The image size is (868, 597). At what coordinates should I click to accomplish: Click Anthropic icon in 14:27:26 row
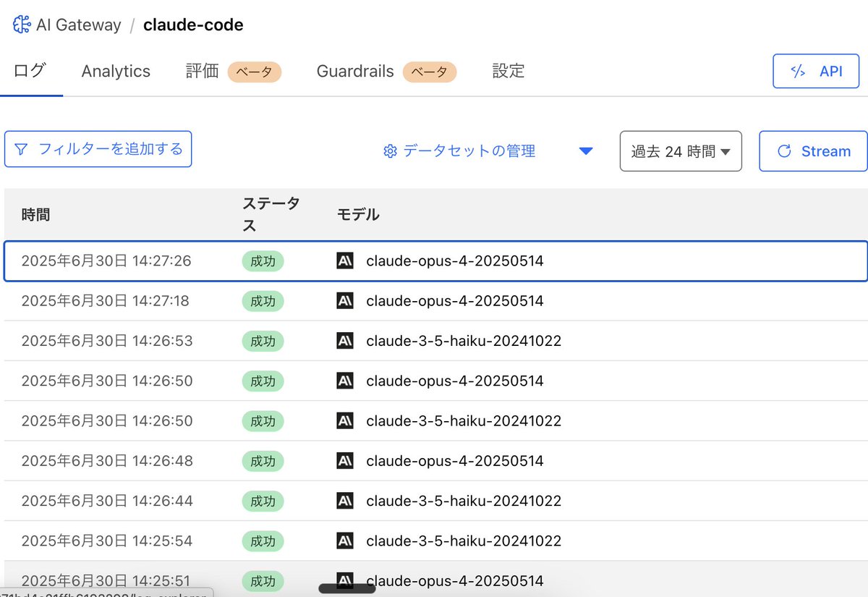[x=345, y=261]
